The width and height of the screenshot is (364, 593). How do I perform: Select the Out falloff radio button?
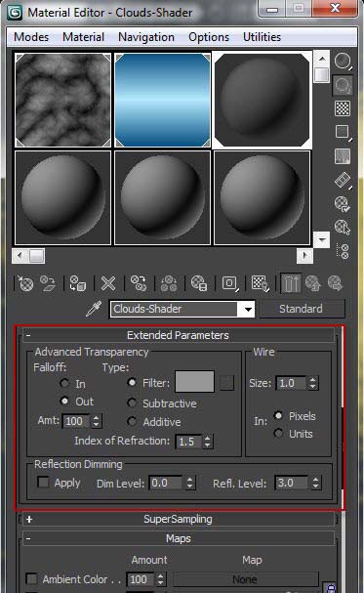tap(64, 401)
